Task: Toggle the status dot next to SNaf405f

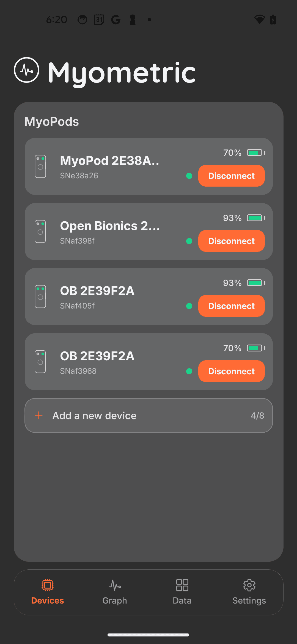Action: pos(189,306)
